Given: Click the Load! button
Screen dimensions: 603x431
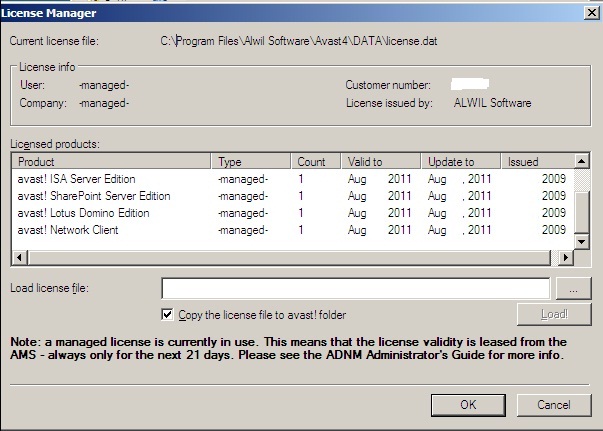Looking at the screenshot, I should pos(554,315).
